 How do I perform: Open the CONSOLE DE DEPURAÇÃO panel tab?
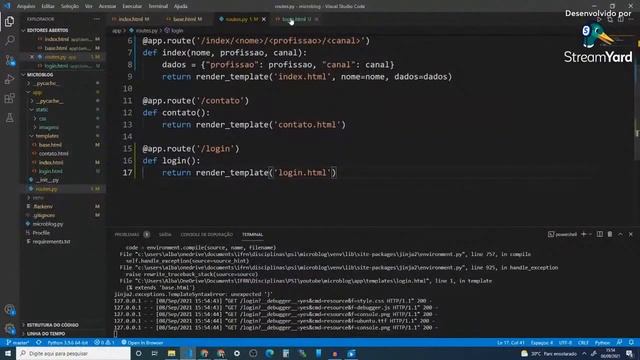[207, 235]
